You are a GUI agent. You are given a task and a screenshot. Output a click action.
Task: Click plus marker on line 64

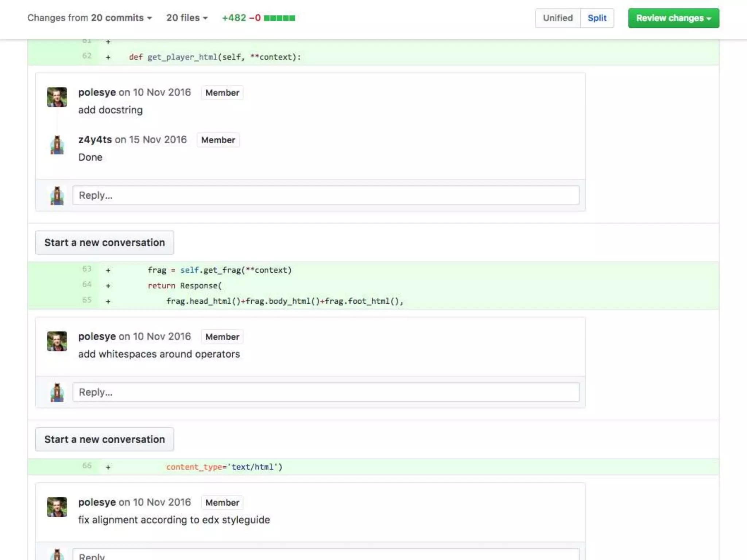108,286
